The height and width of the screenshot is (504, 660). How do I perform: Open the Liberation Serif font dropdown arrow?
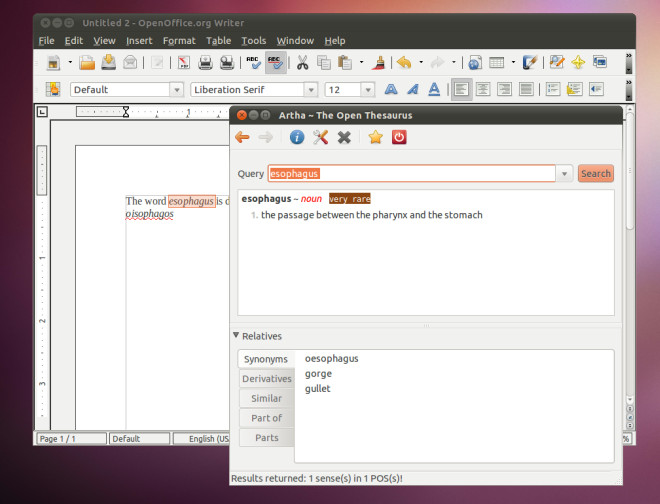311,90
